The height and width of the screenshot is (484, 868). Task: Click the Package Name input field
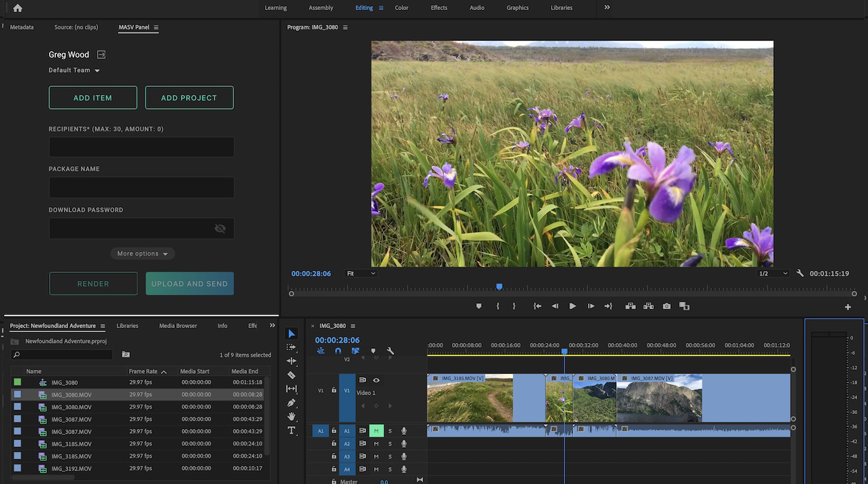point(141,188)
